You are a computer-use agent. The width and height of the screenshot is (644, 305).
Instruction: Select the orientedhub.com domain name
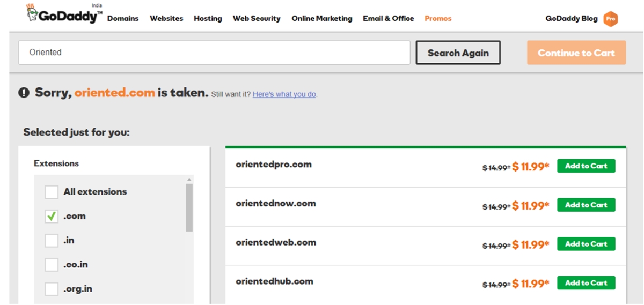[x=274, y=281]
